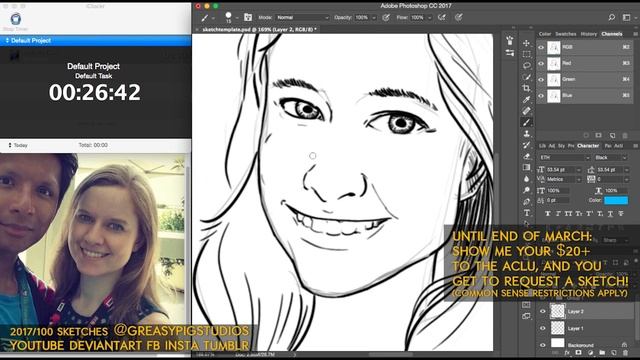Hide the Red channel eye
This screenshot has width=640, height=360.
coord(541,63)
